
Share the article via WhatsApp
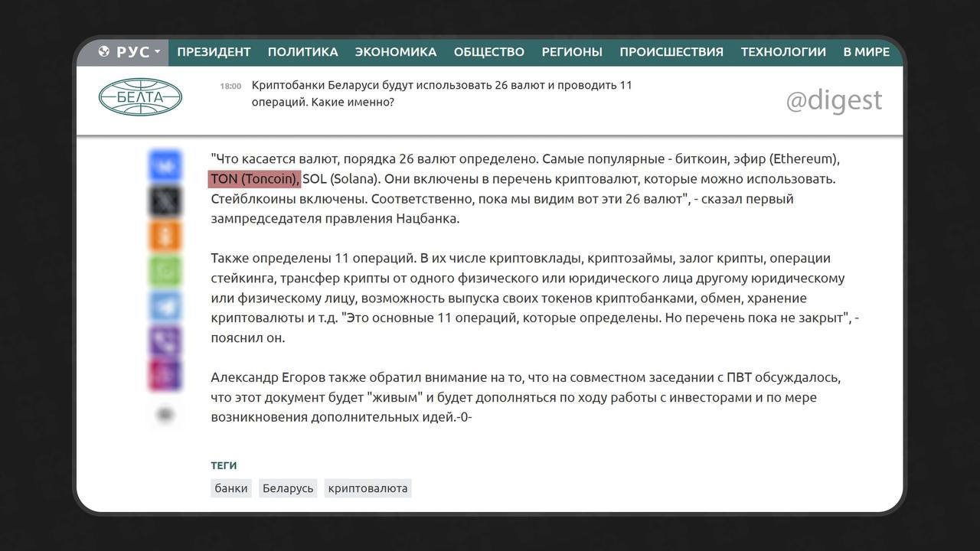point(165,272)
